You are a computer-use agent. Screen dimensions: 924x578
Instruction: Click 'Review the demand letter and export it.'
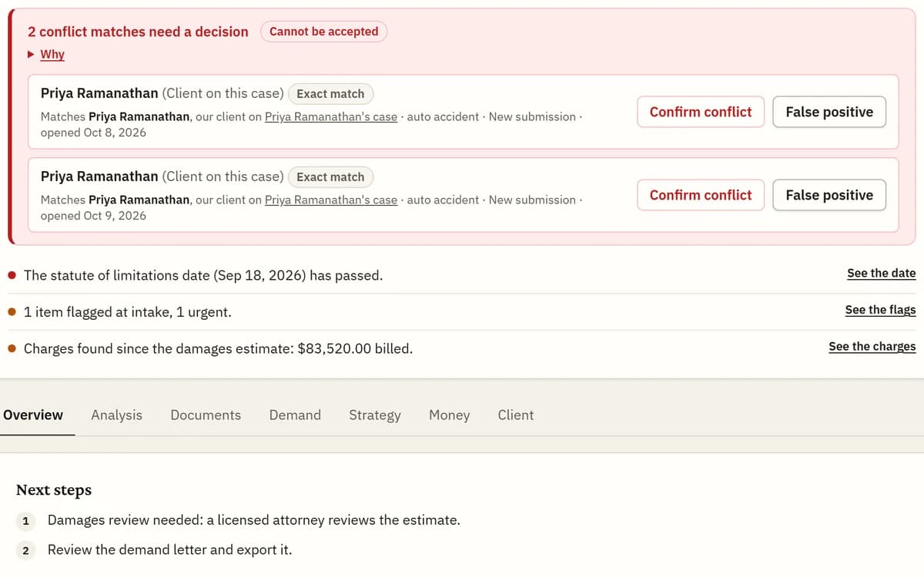pyautogui.click(x=169, y=550)
